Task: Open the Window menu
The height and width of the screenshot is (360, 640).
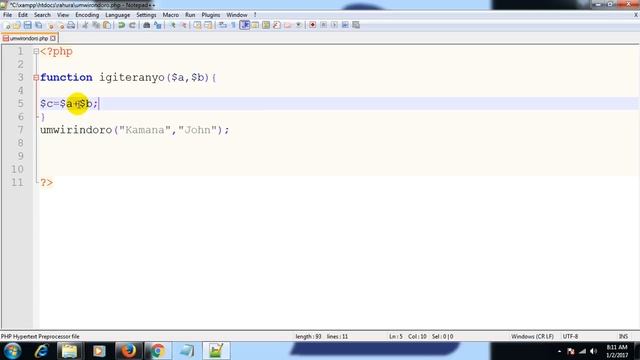Action: click(x=237, y=15)
